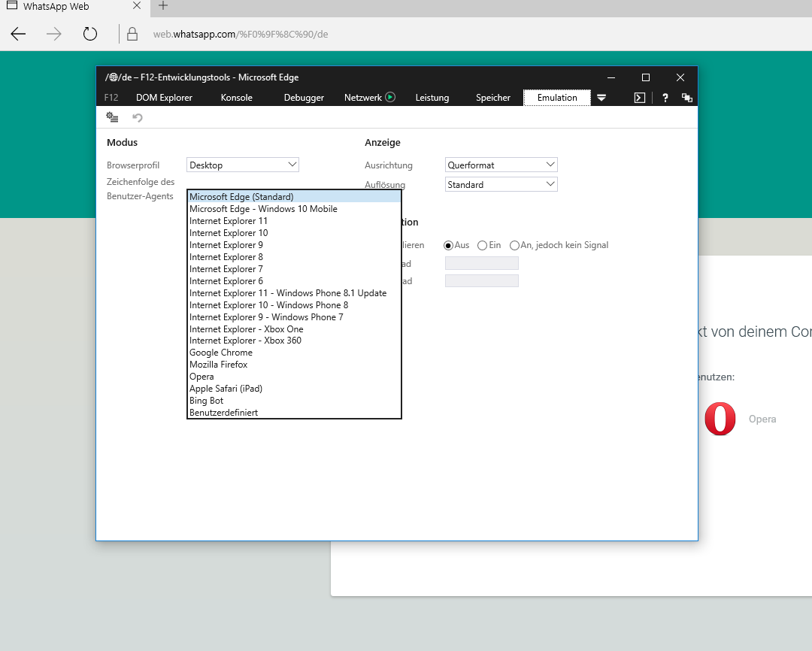Select Bing Bot user agent
812x651 pixels.
[x=294, y=401]
